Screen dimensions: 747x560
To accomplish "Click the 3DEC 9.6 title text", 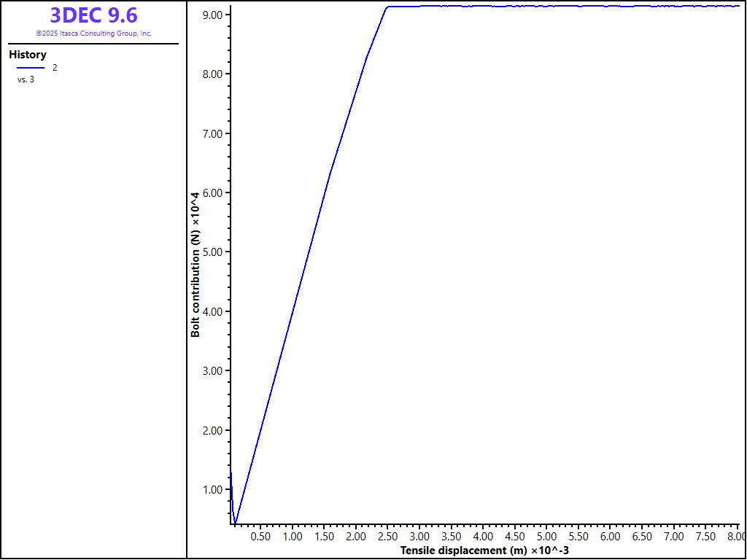I will (93, 15).
